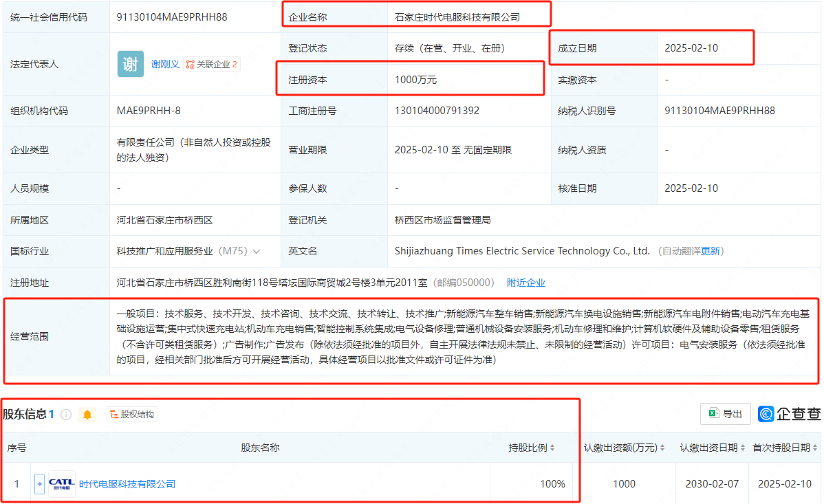Select the English name Shijiazhuang Times Electric Service
Image resolution: width=824 pixels, height=504 pixels.
click(522, 251)
